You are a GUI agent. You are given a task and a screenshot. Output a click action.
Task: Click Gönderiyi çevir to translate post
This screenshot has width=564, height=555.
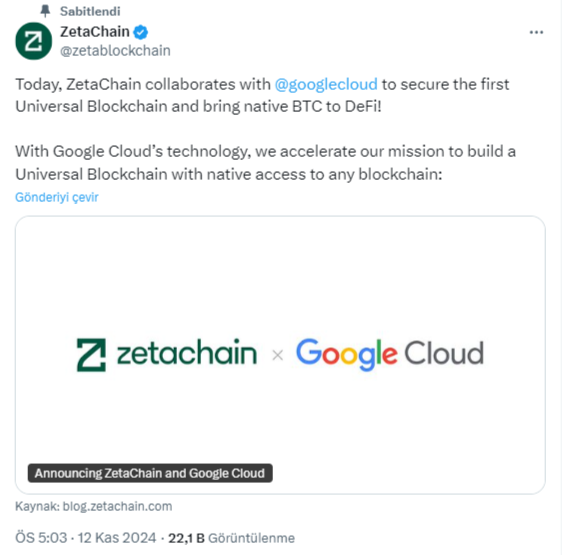[x=56, y=197]
